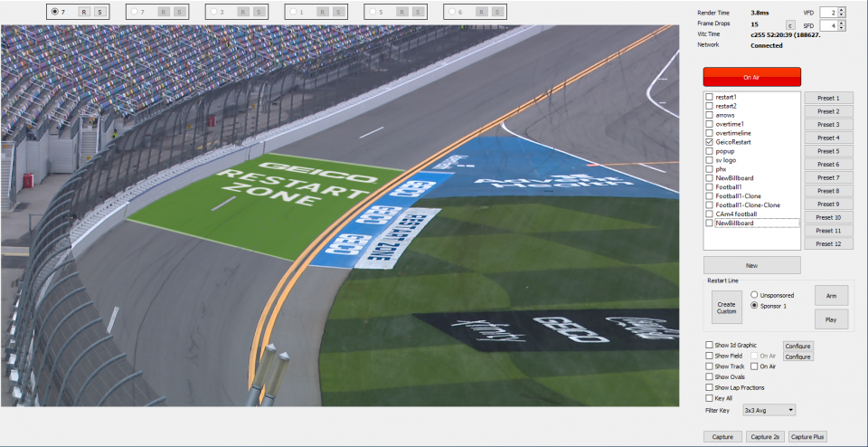This screenshot has width=868, height=447.
Task: Open the Filter Key dropdown showing 3x3 Avg
Action: 769,411
